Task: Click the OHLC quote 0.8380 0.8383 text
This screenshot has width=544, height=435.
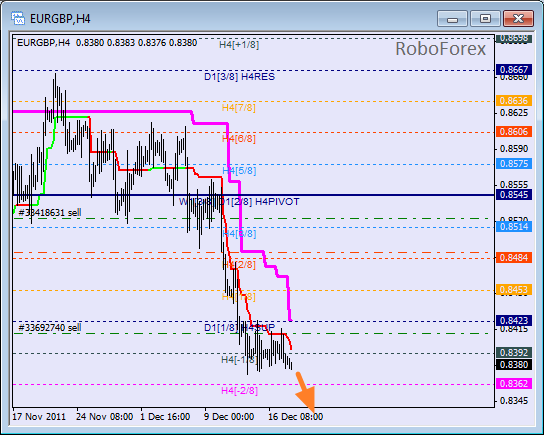Action: 105,43
